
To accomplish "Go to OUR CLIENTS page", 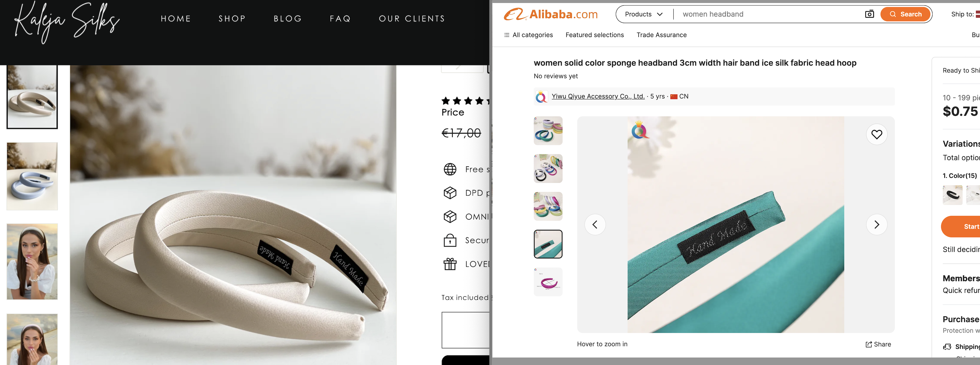I will 412,19.
